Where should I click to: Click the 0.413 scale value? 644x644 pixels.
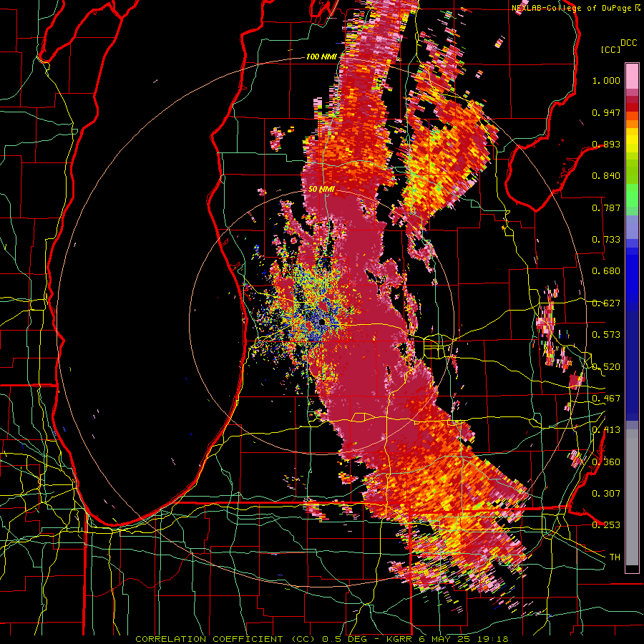[x=606, y=430]
